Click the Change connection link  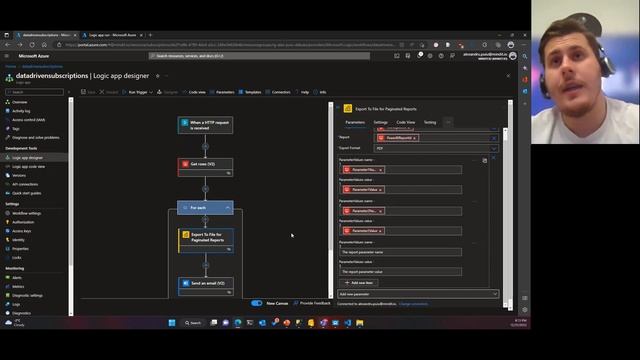413,304
